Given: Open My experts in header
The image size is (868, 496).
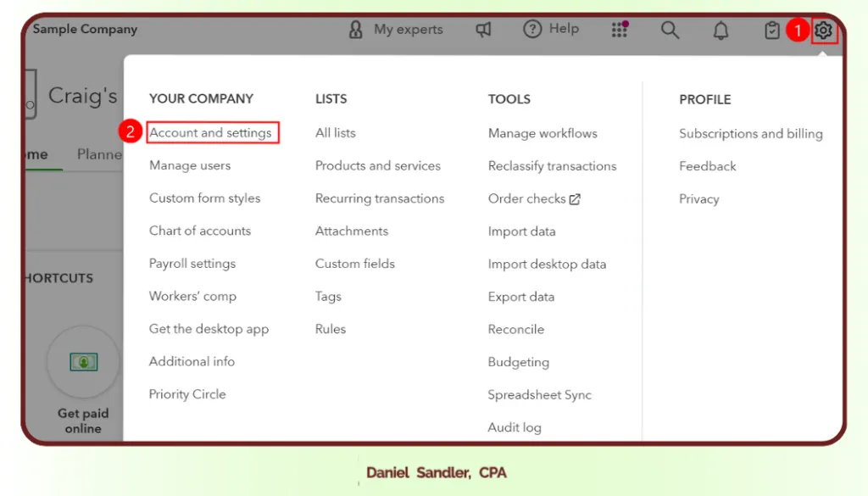Looking at the screenshot, I should (x=397, y=30).
